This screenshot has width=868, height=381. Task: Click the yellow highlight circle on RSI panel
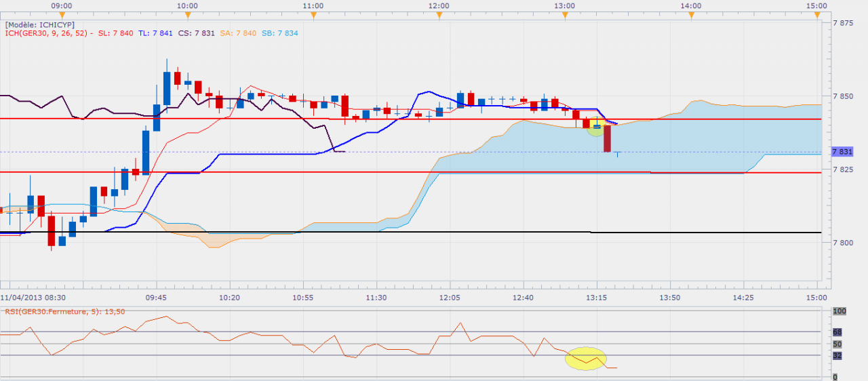tap(585, 358)
